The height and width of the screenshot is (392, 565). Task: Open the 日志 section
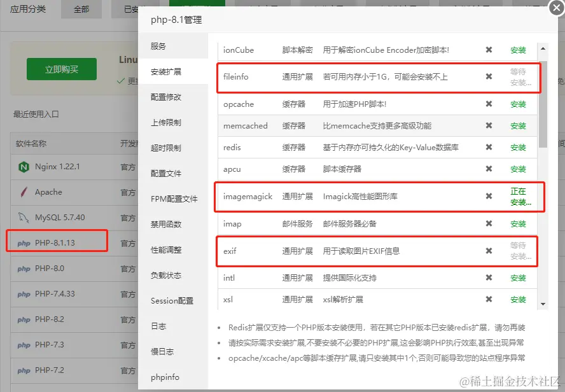[173, 326]
